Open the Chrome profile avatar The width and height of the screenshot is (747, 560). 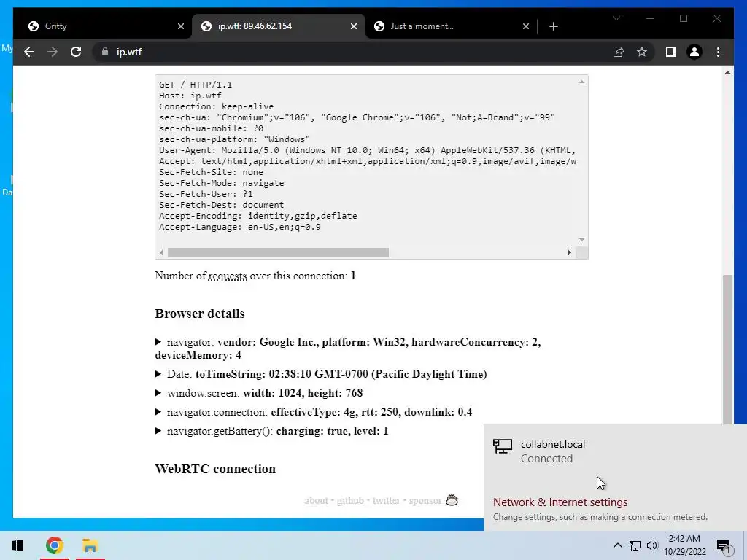694,52
